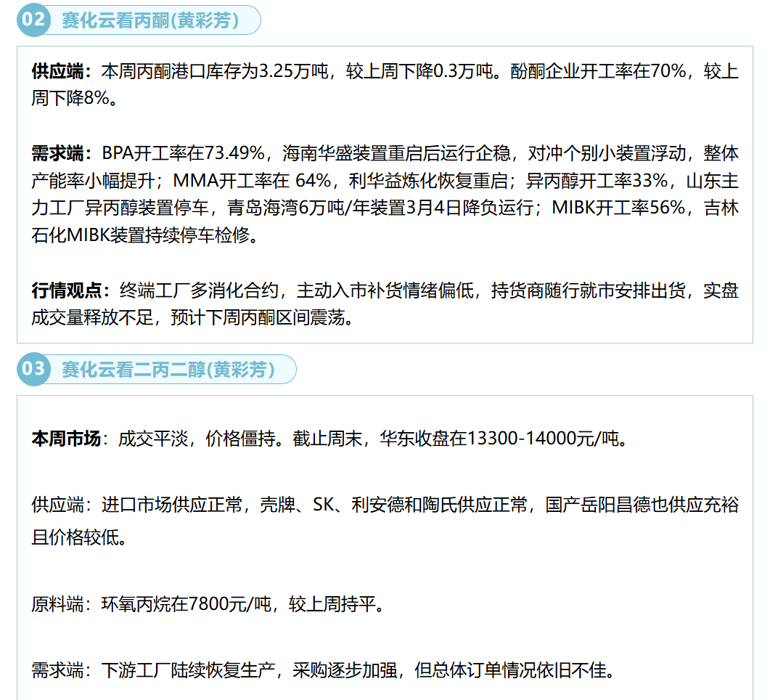Click the text 周下降8%
770x700 pixels.
click(70, 98)
